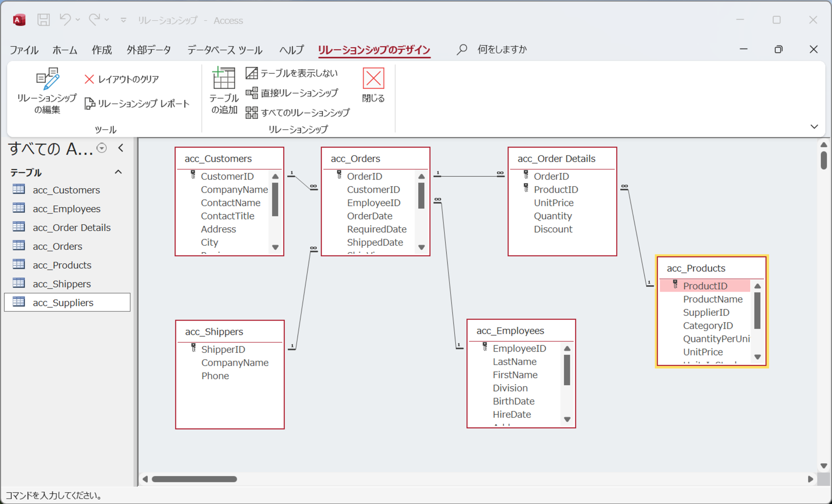Select Quantity field in acc_Order Details
The height and width of the screenshot is (504, 832).
point(552,216)
